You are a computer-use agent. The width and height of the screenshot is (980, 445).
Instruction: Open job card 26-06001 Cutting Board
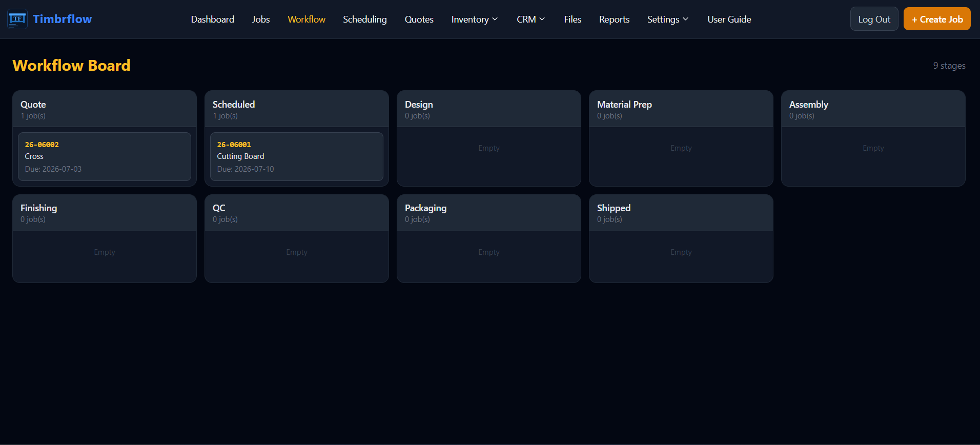(297, 156)
